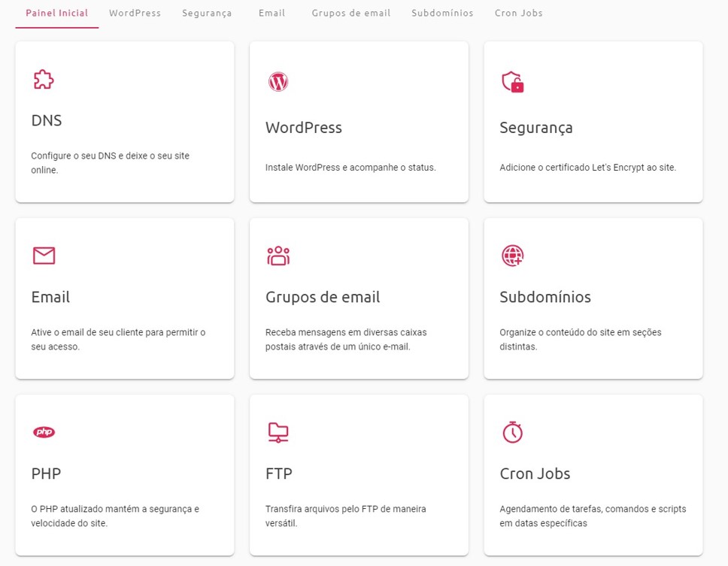Open the PHP card title
Screen dimensions: 728x566
click(x=46, y=474)
